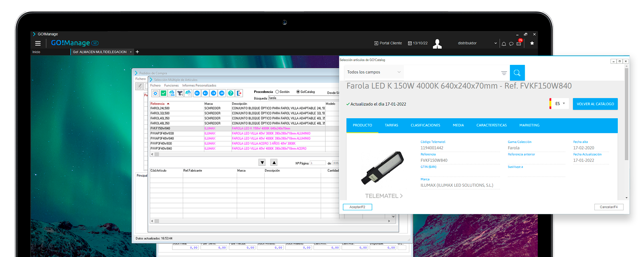Open the help question mark icon
Viewport: 644px width, 257px height.
pyautogui.click(x=231, y=93)
